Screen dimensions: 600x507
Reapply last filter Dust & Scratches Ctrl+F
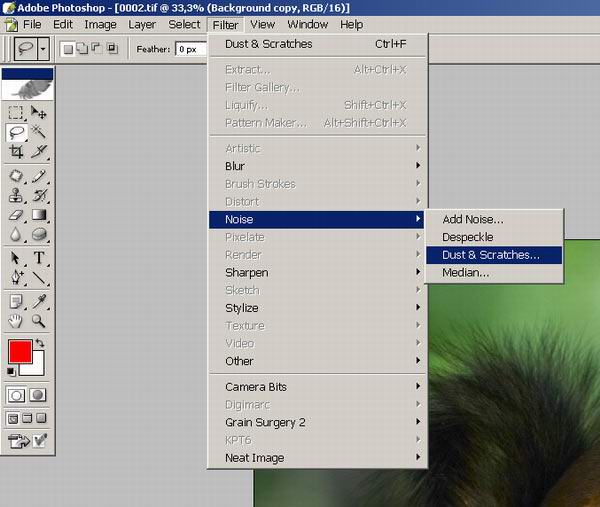click(317, 44)
